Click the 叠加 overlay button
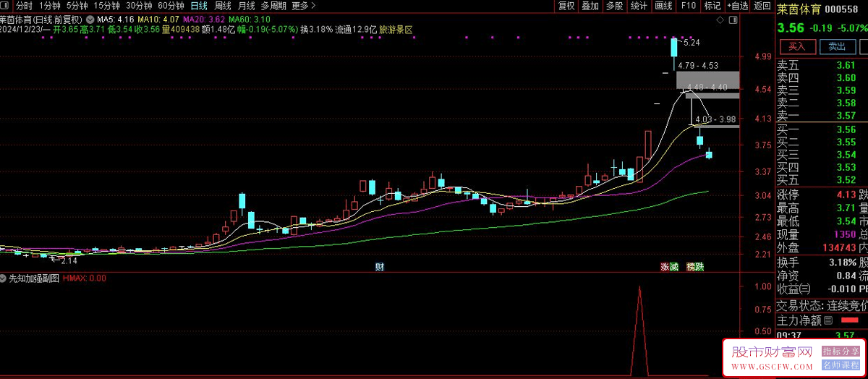Image resolution: width=868 pixels, height=379 pixels. click(590, 6)
